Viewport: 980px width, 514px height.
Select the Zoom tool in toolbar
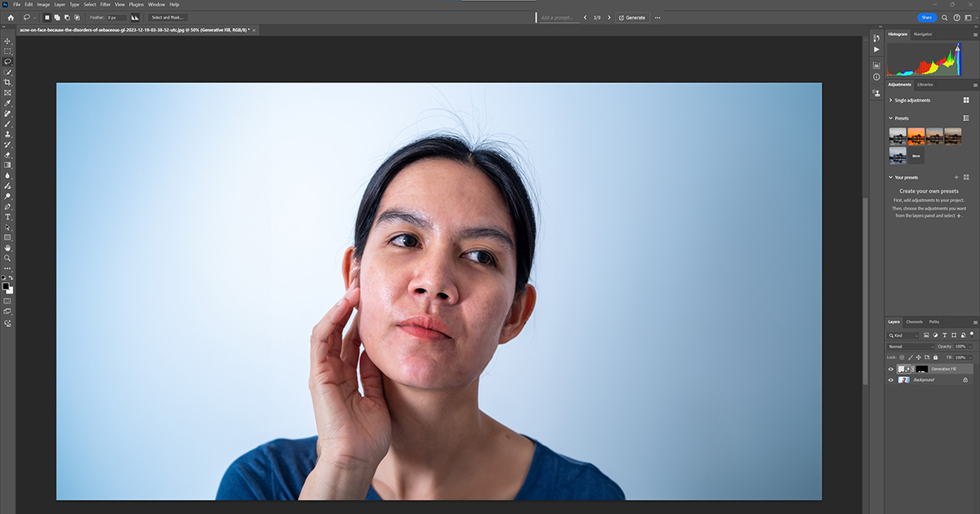[8, 258]
